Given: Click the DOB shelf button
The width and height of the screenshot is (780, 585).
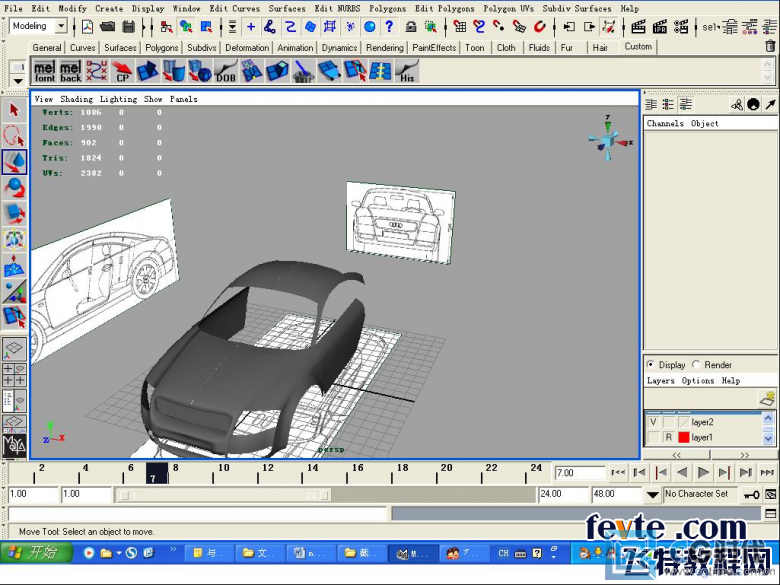Looking at the screenshot, I should coord(225,71).
